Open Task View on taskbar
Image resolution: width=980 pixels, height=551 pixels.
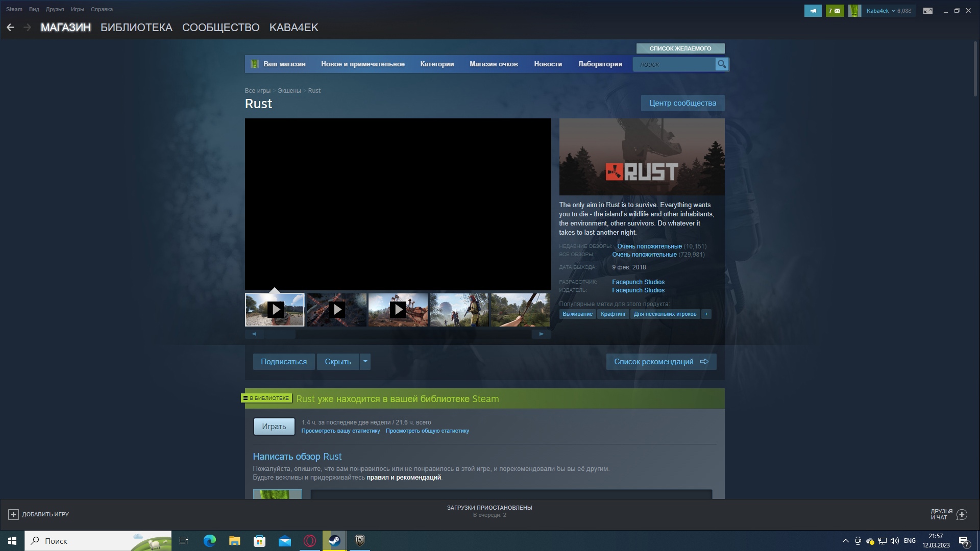[184, 541]
